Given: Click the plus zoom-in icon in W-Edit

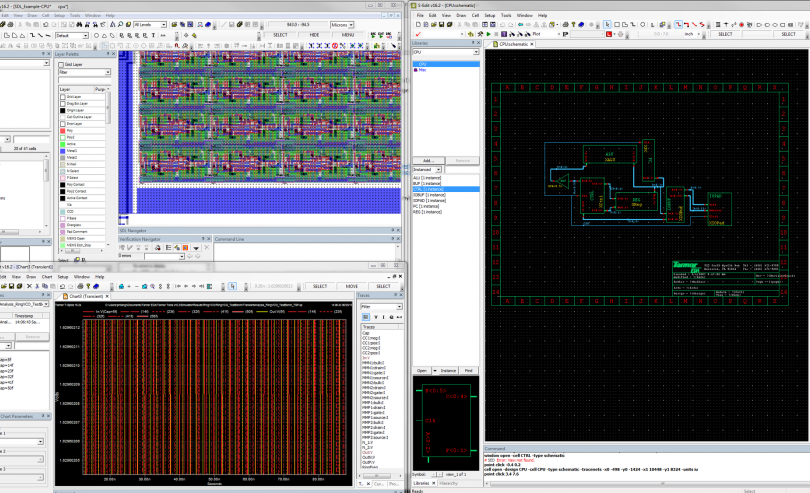Looking at the screenshot, I should point(129,286).
